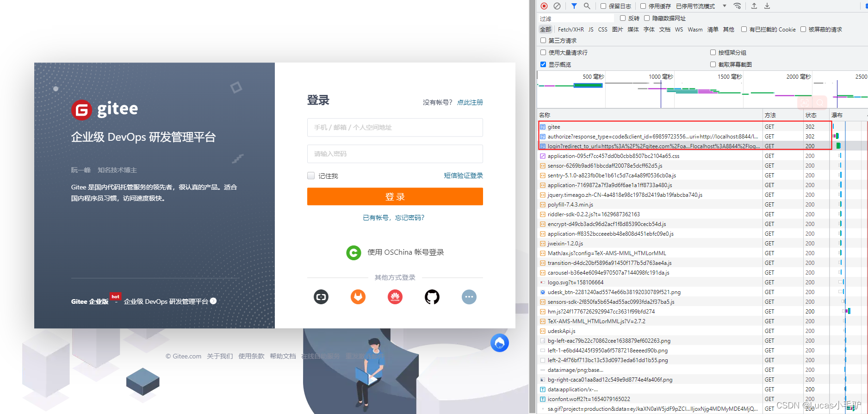This screenshot has width=868, height=414.
Task: Open About Us footer link
Action: point(220,356)
